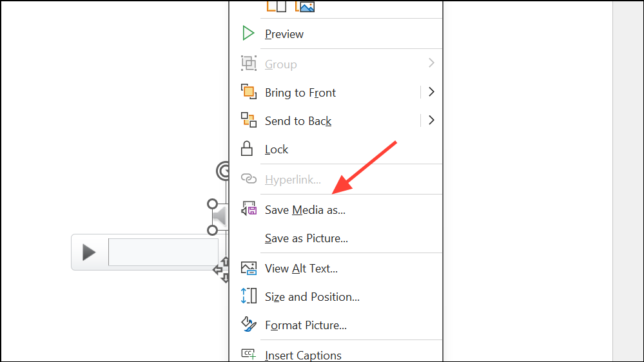This screenshot has width=644, height=362.
Task: Click the Size and Position icon
Action: tap(248, 296)
